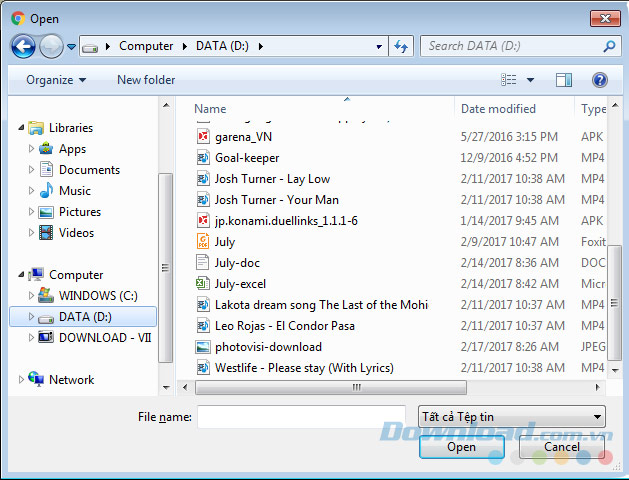
Task: Click New folder in toolbar
Action: coord(146,80)
